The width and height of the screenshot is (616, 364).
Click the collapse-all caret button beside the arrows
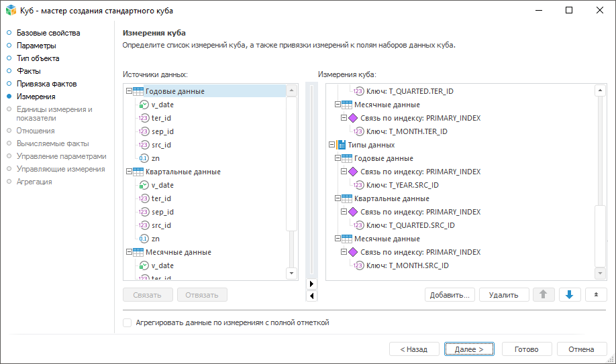(x=596, y=295)
